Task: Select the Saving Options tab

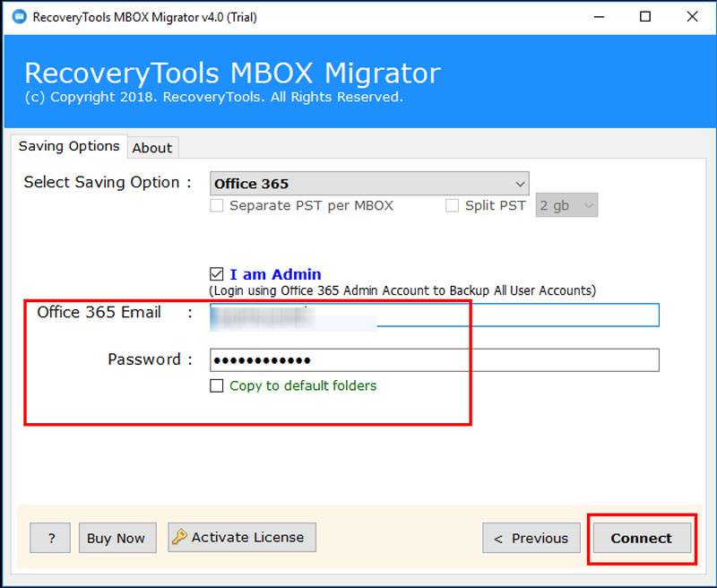Action: [69, 146]
